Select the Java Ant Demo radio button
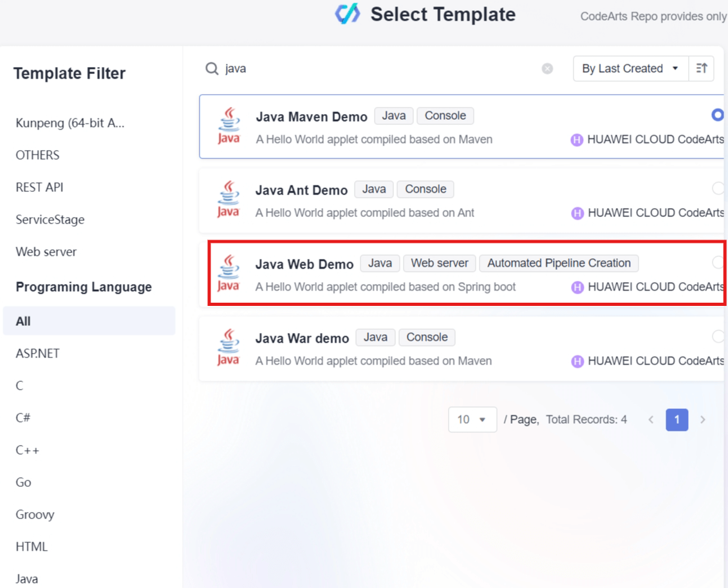The width and height of the screenshot is (728, 588). pyautogui.click(x=718, y=188)
